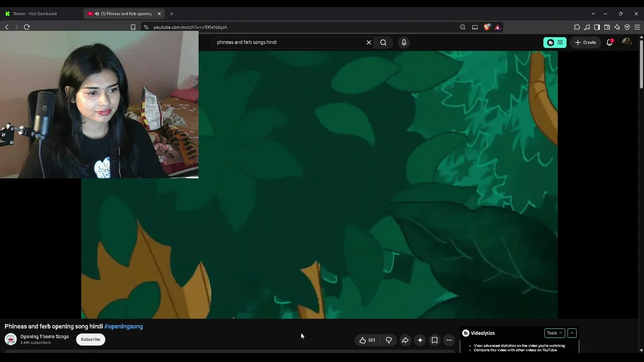Open the Brave Shields lion icon
This screenshot has height=362, width=644.
[x=487, y=27]
